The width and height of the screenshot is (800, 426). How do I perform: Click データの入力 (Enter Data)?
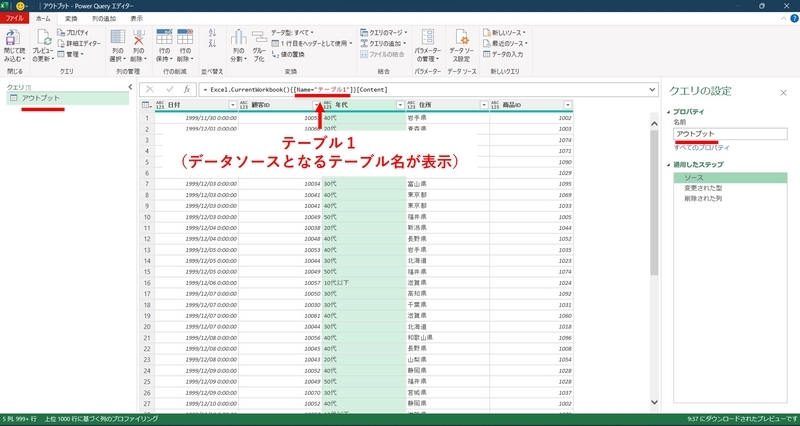(x=503, y=54)
